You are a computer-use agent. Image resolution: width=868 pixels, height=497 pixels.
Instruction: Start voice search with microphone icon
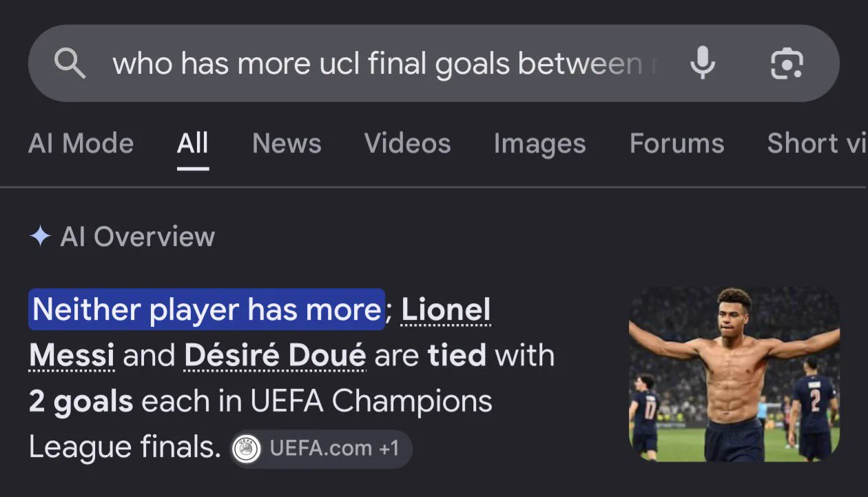tap(703, 64)
